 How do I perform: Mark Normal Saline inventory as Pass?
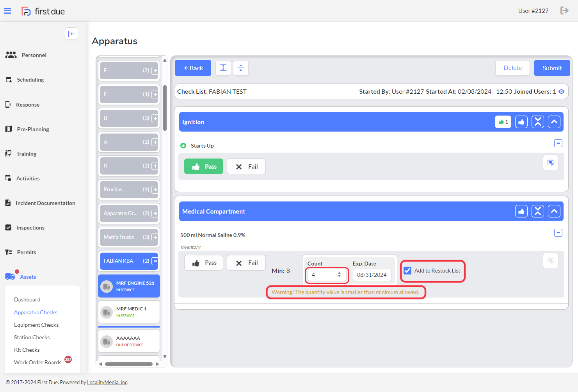[204, 263]
